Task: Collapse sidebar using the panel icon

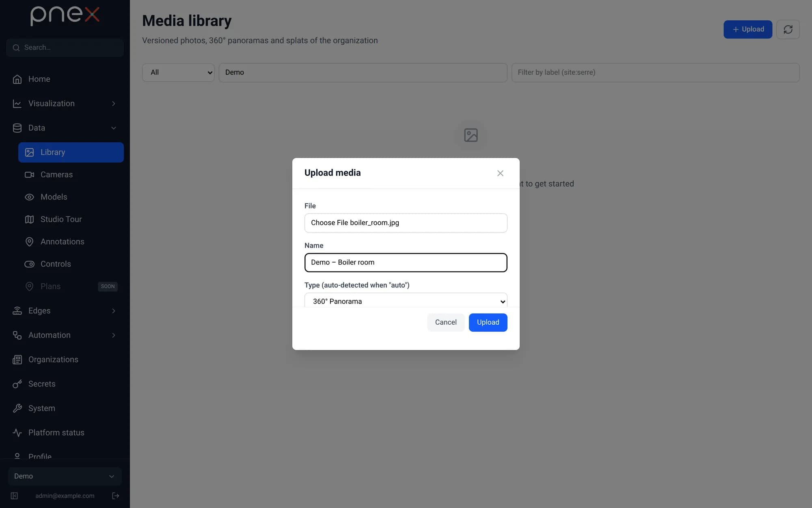Action: tap(14, 495)
